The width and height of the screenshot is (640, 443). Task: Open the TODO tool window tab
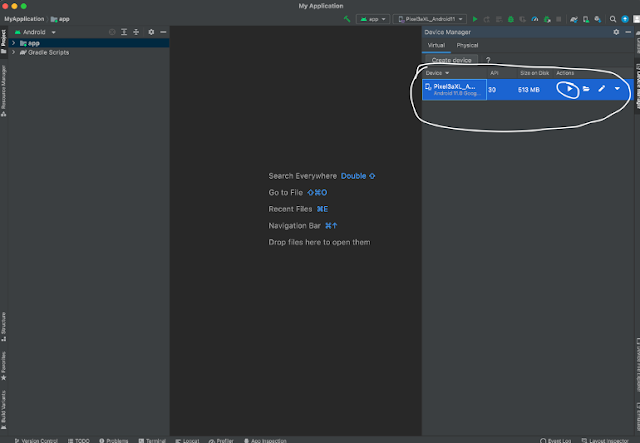[79, 441]
